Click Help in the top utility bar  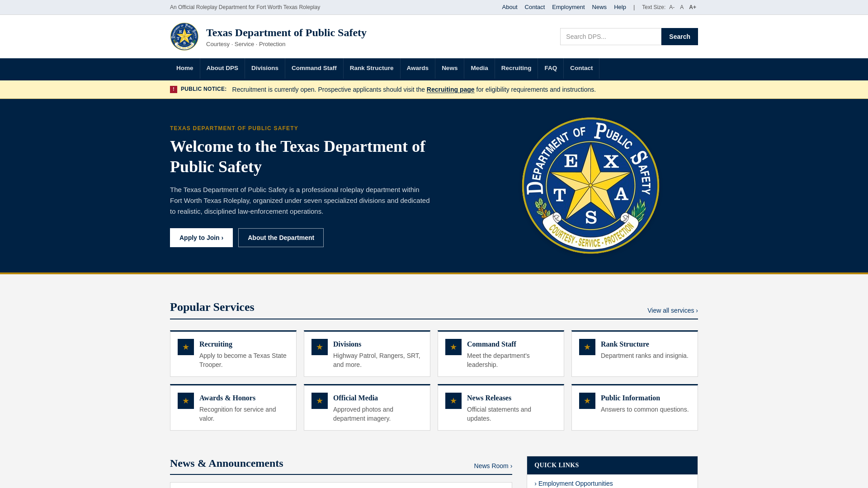(620, 7)
